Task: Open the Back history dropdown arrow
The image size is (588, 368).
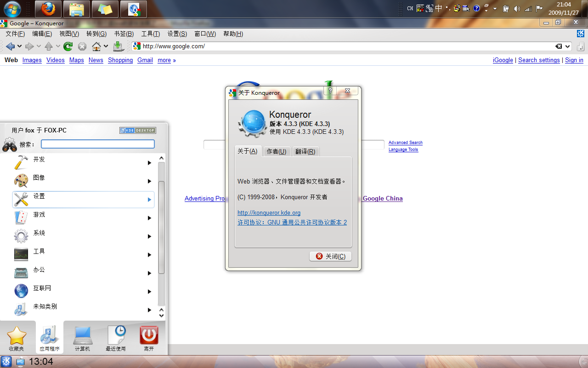Action: coord(19,46)
